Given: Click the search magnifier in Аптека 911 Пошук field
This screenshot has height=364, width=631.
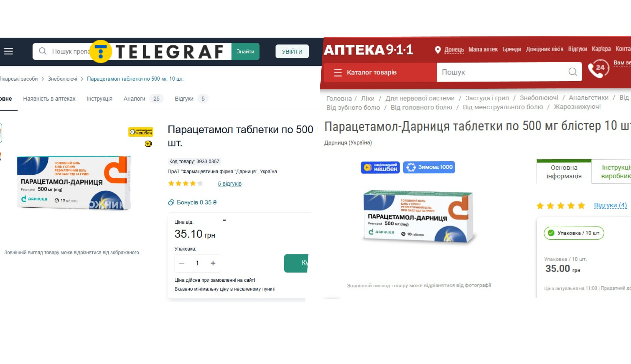Looking at the screenshot, I should pyautogui.click(x=573, y=72).
